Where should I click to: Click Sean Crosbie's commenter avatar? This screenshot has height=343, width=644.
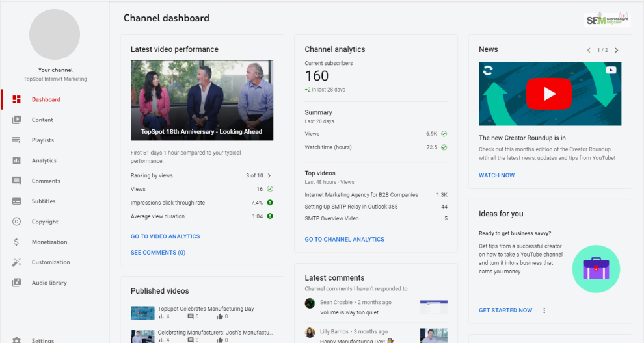310,303
